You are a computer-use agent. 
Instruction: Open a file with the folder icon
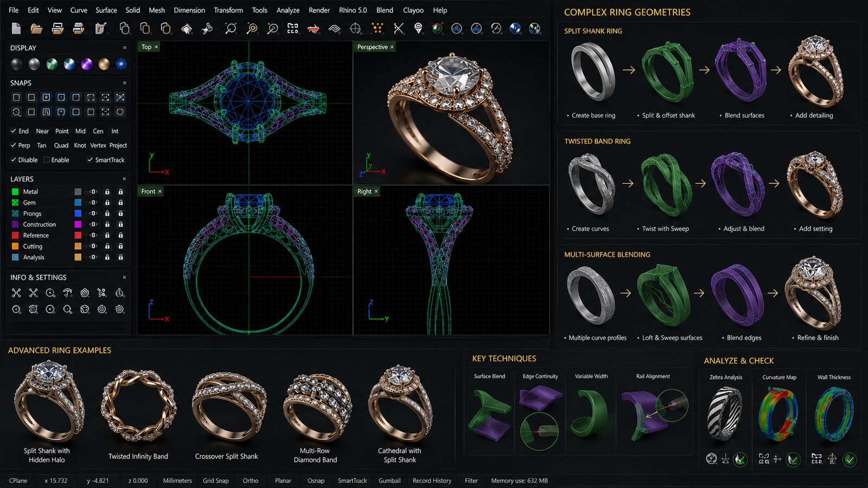pos(36,28)
